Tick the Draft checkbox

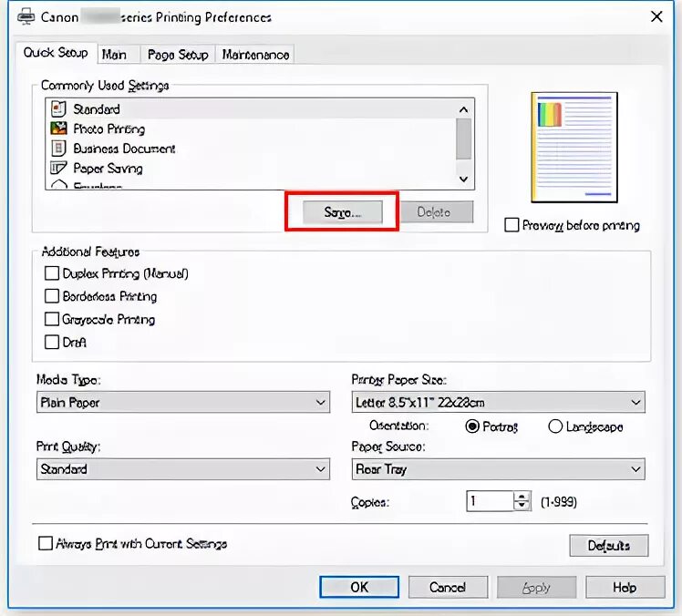pos(52,342)
